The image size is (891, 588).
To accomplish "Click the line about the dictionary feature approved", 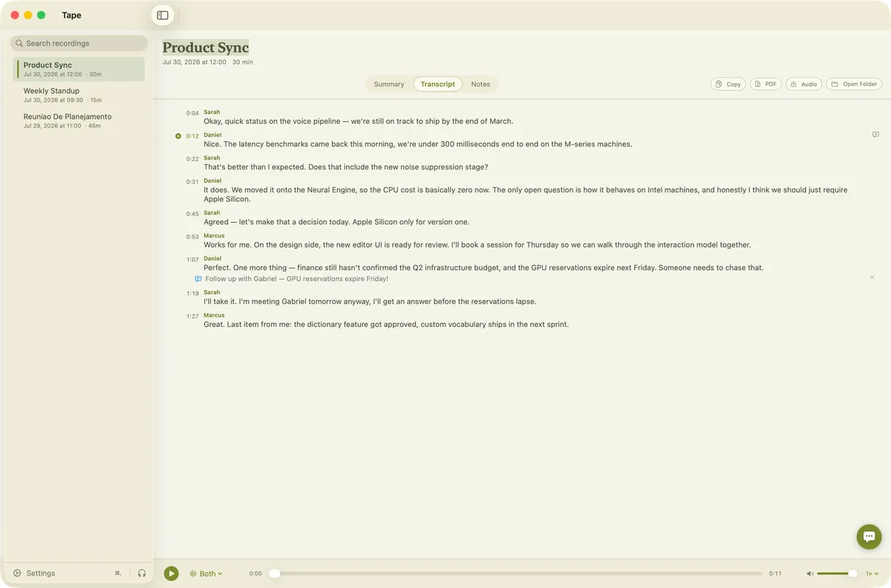I will 386,324.
